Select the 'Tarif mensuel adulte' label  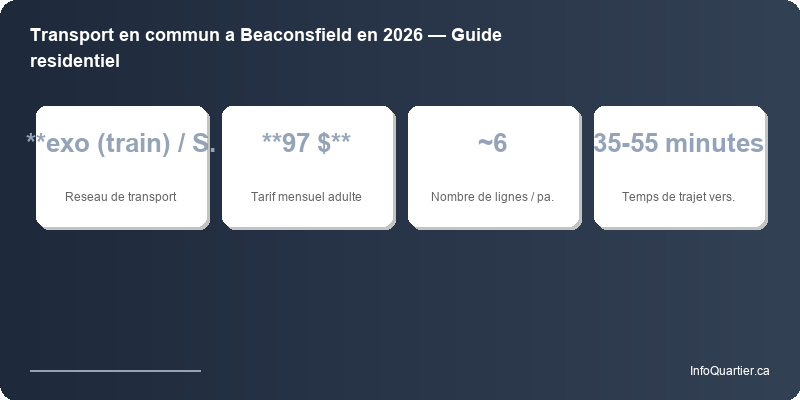click(x=306, y=196)
